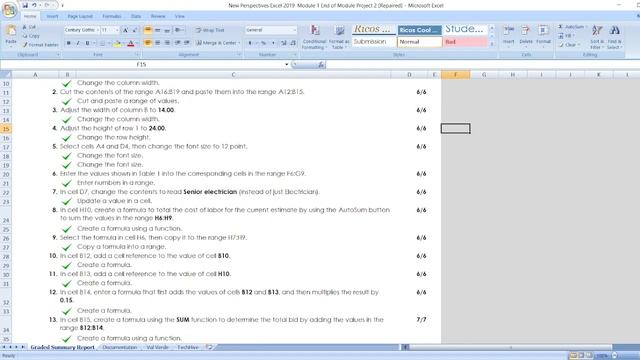Open General number format dropdown
Viewport: 640px width, 360px height.
pyautogui.click(x=294, y=30)
